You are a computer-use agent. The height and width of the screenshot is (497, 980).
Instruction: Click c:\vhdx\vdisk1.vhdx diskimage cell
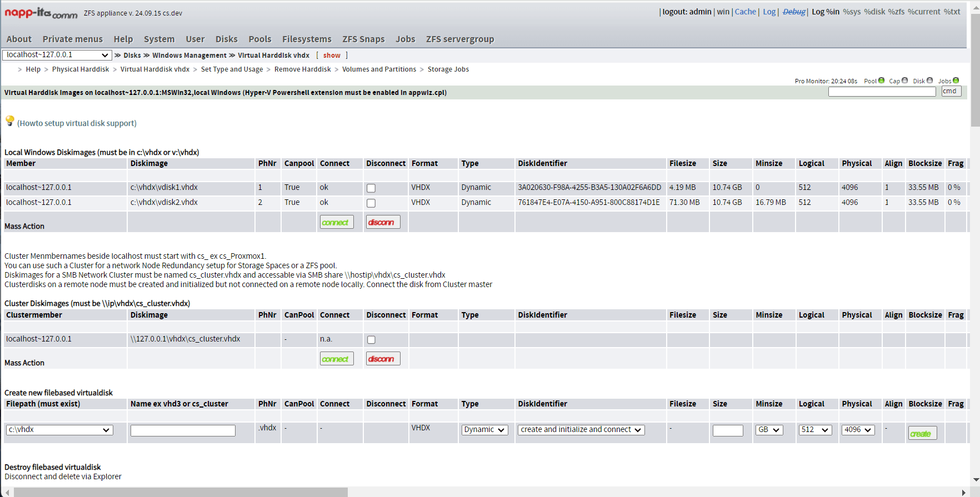[x=164, y=188]
